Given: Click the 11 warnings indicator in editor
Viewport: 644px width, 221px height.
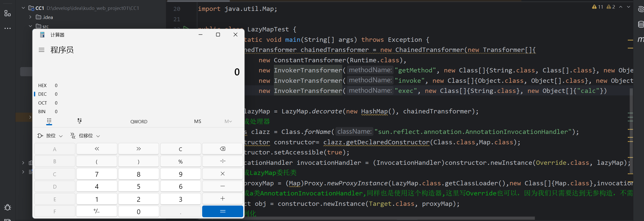Looking at the screenshot, I should coord(597,7).
